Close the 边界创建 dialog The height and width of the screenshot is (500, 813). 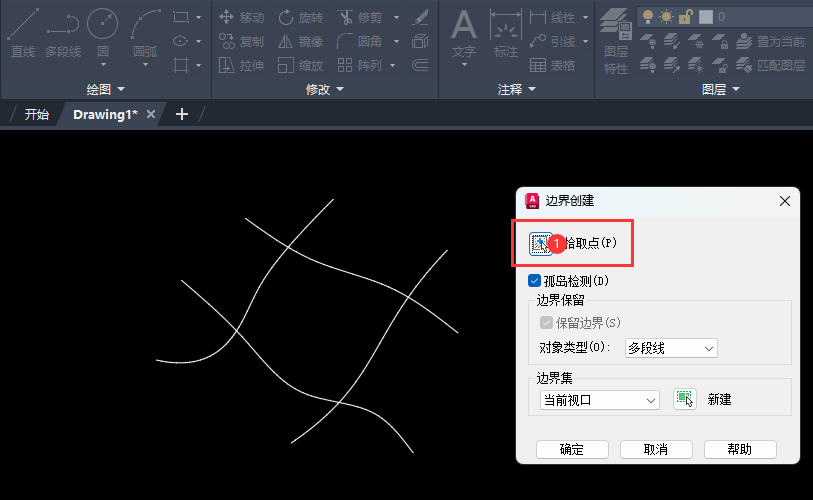click(x=784, y=201)
